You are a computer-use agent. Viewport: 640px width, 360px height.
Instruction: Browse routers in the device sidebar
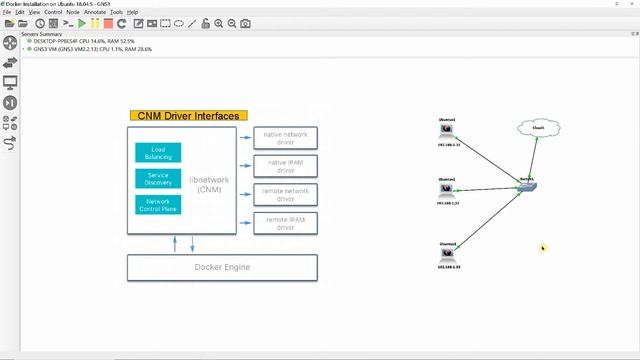click(x=10, y=43)
